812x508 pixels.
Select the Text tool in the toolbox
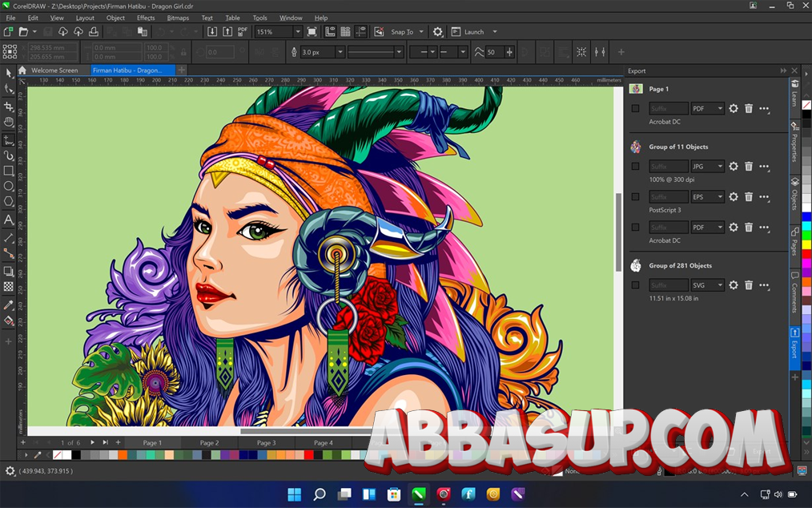(9, 220)
